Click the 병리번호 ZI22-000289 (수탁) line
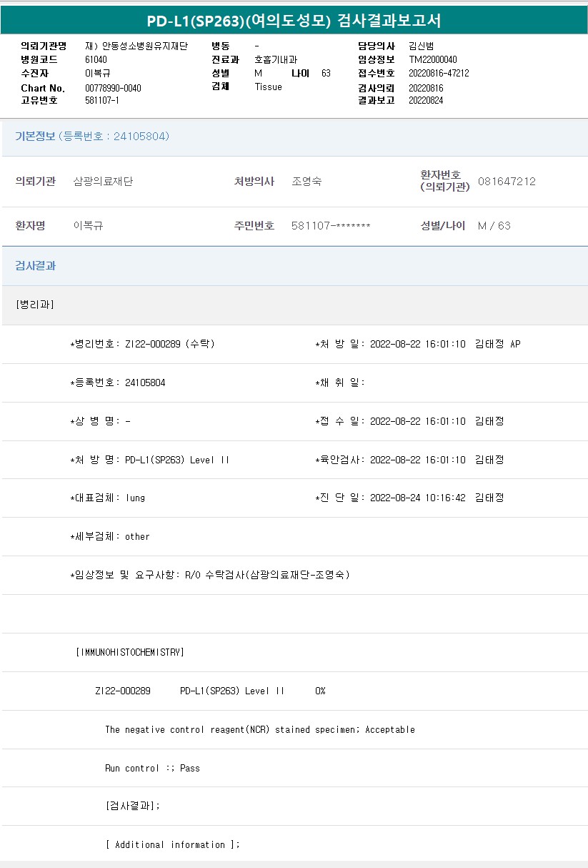The height and width of the screenshot is (868, 588). click(143, 344)
